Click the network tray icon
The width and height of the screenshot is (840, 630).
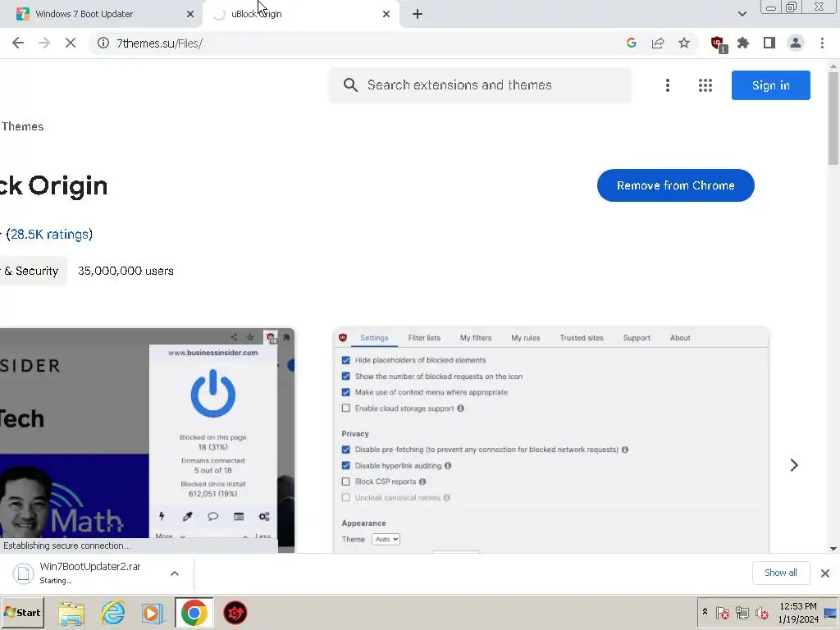(x=742, y=612)
